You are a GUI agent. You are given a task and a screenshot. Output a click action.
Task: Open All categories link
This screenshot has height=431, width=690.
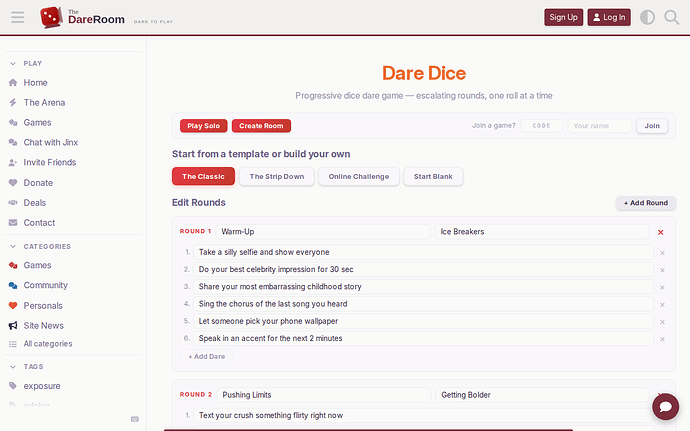click(48, 344)
